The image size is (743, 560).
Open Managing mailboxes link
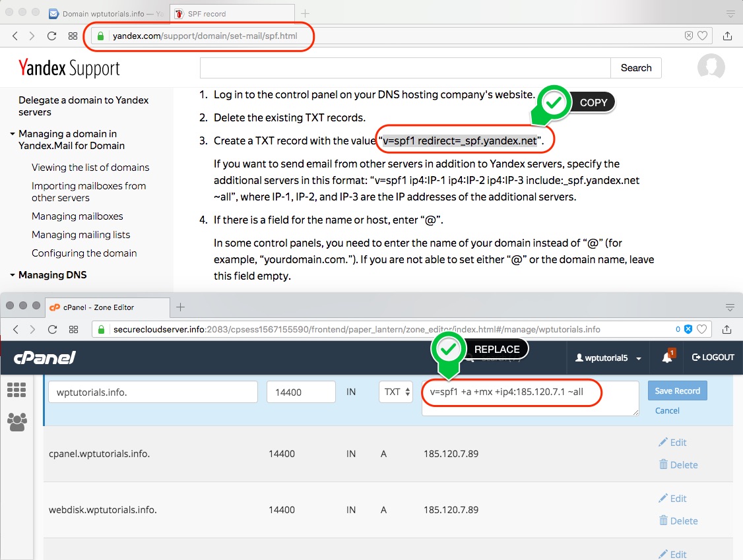77,216
